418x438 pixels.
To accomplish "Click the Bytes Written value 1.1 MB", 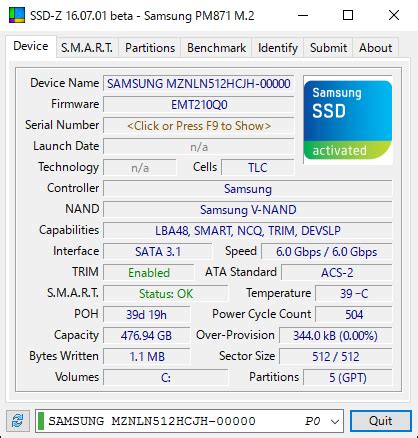I will [146, 357].
